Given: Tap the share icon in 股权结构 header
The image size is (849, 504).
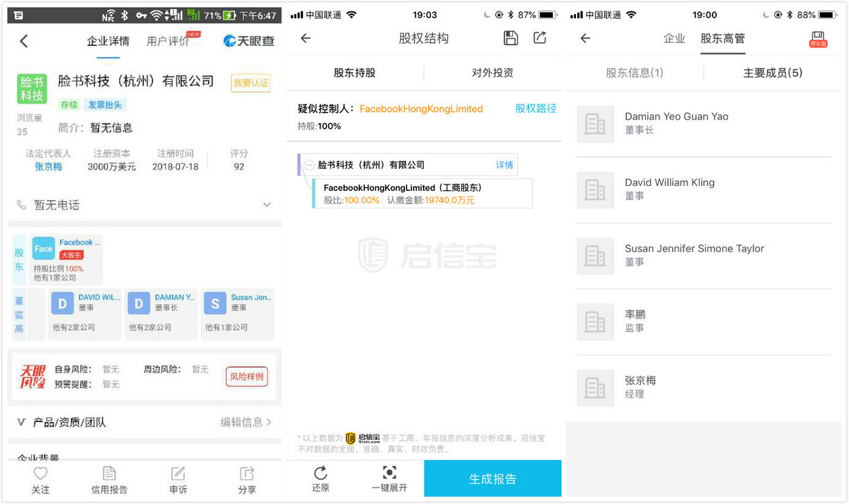Looking at the screenshot, I should coord(540,38).
